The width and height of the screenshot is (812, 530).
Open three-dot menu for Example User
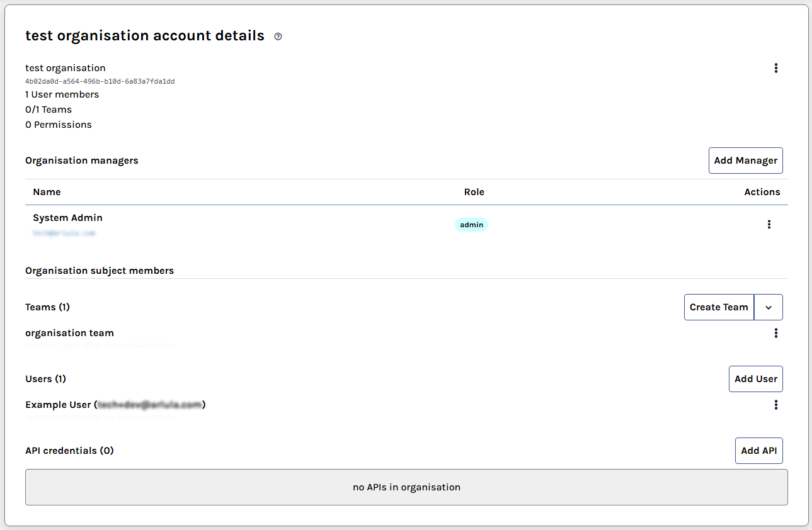point(775,405)
